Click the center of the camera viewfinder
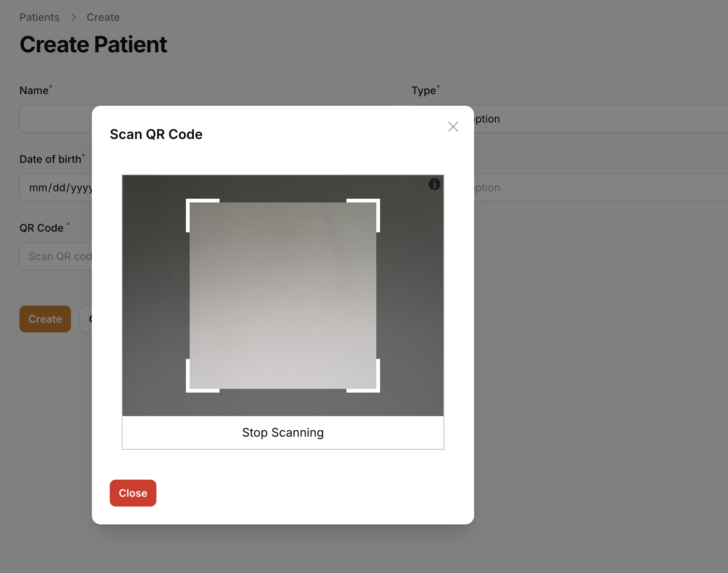This screenshot has width=728, height=573. [x=283, y=295]
